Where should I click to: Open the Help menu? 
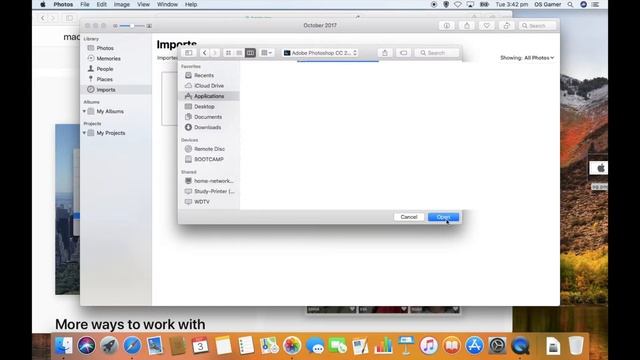(191, 4)
